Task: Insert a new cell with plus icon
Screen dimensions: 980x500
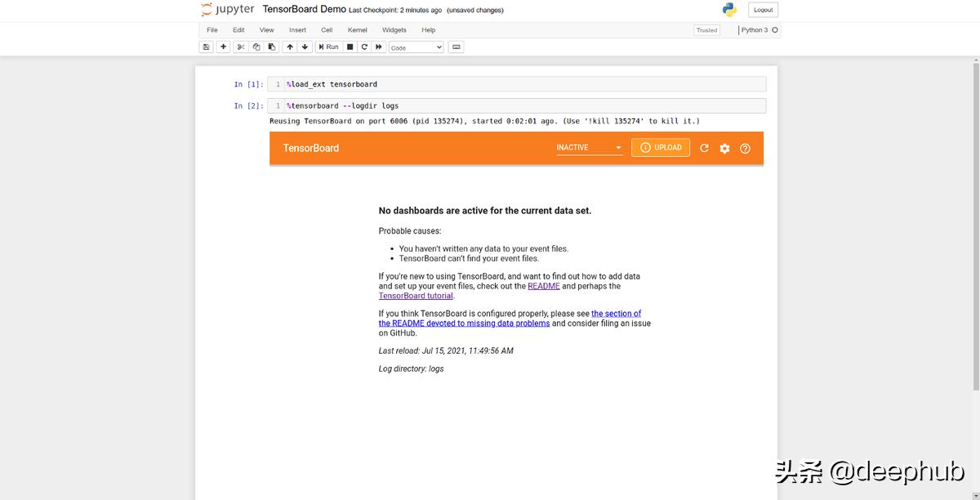Action: pyautogui.click(x=223, y=47)
